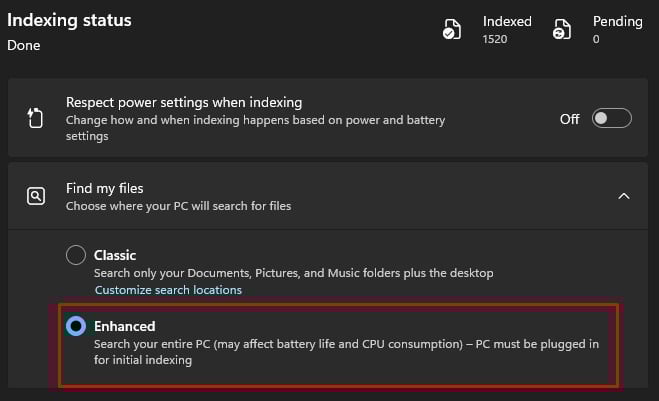Click the Indexed count 1520

[496, 39]
